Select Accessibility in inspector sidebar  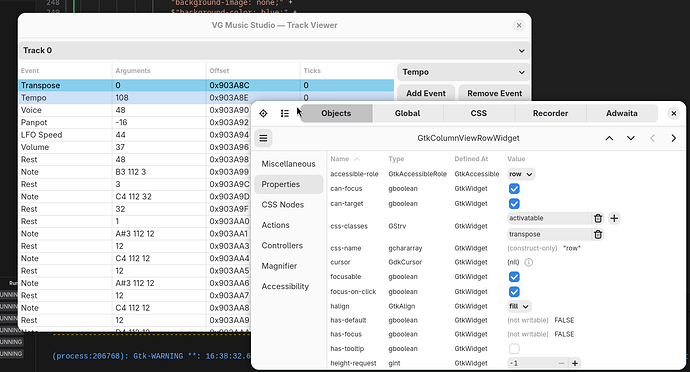(x=289, y=286)
